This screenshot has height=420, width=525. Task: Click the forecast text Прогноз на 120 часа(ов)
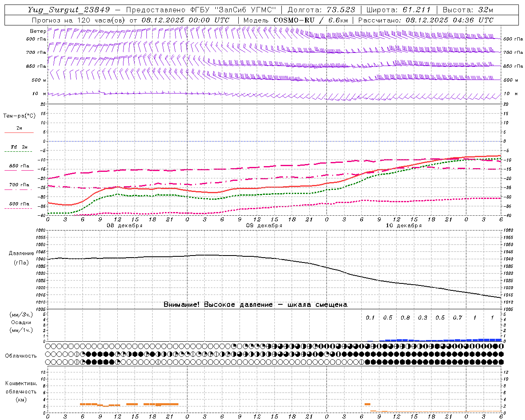[79, 20]
